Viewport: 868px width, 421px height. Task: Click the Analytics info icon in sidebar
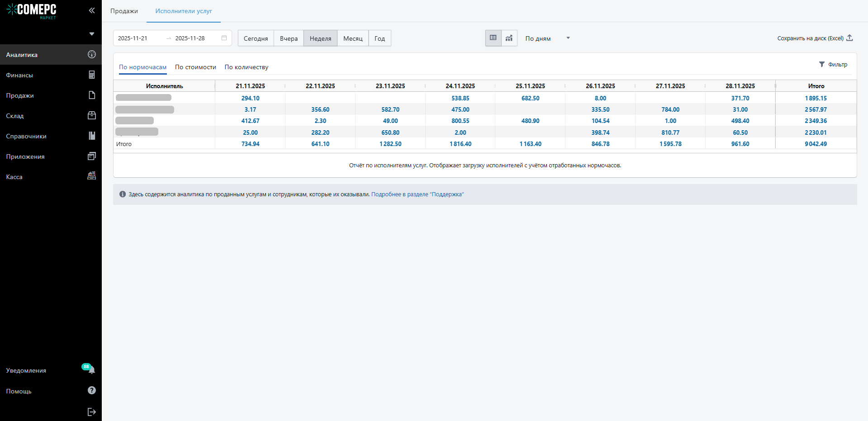coord(92,54)
